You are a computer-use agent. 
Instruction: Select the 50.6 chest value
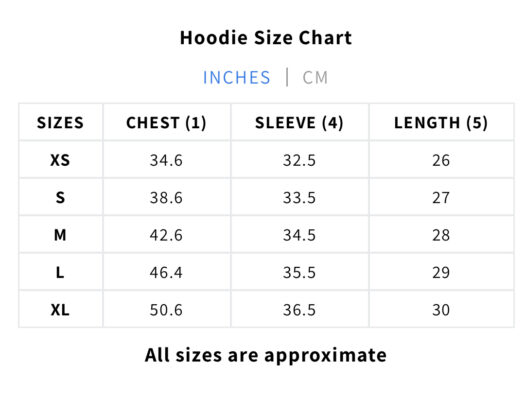point(166,310)
